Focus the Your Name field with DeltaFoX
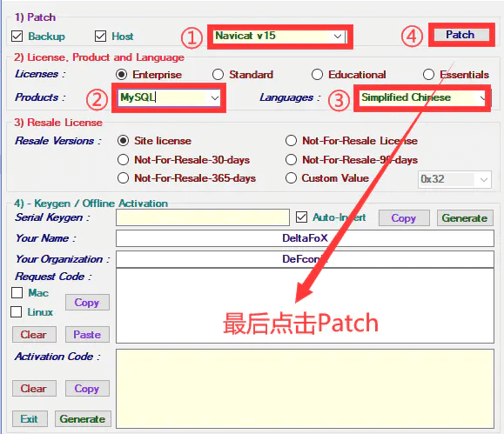The image size is (504, 434). 305,238
